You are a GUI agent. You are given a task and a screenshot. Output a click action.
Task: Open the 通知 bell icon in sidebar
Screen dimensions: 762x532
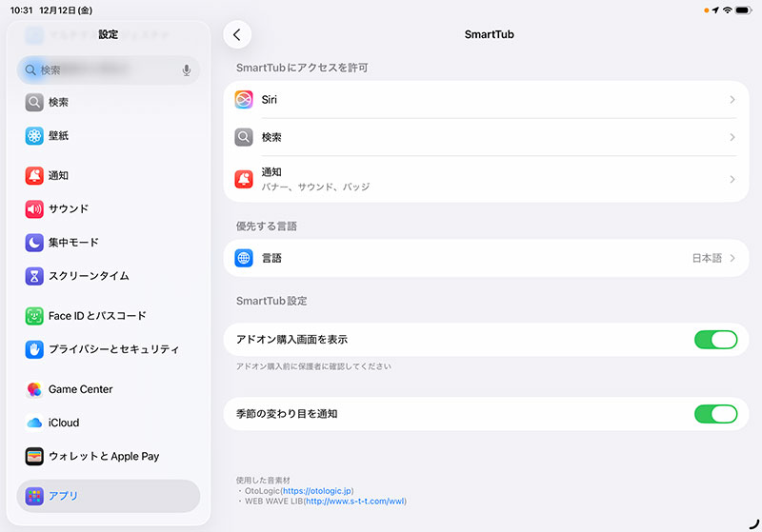click(x=34, y=175)
